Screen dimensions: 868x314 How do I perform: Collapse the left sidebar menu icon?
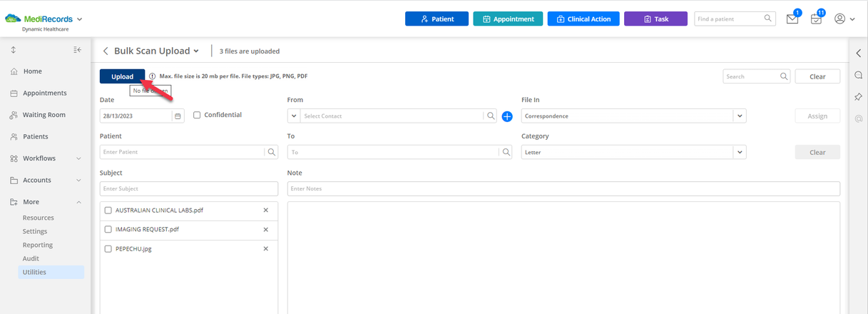point(78,50)
